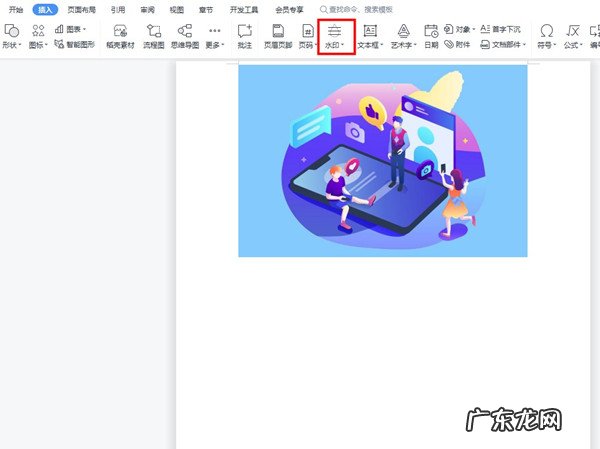Open the 水印 (Watermark) tool
600x449 pixels.
[335, 37]
